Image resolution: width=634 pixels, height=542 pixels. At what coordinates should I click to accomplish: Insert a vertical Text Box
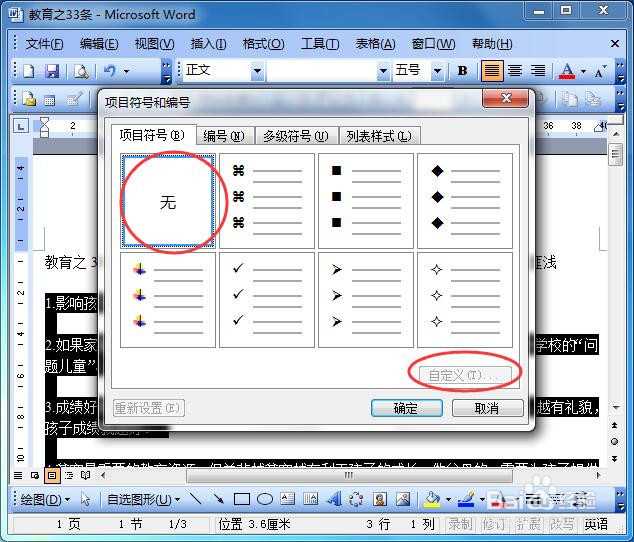(x=311, y=499)
